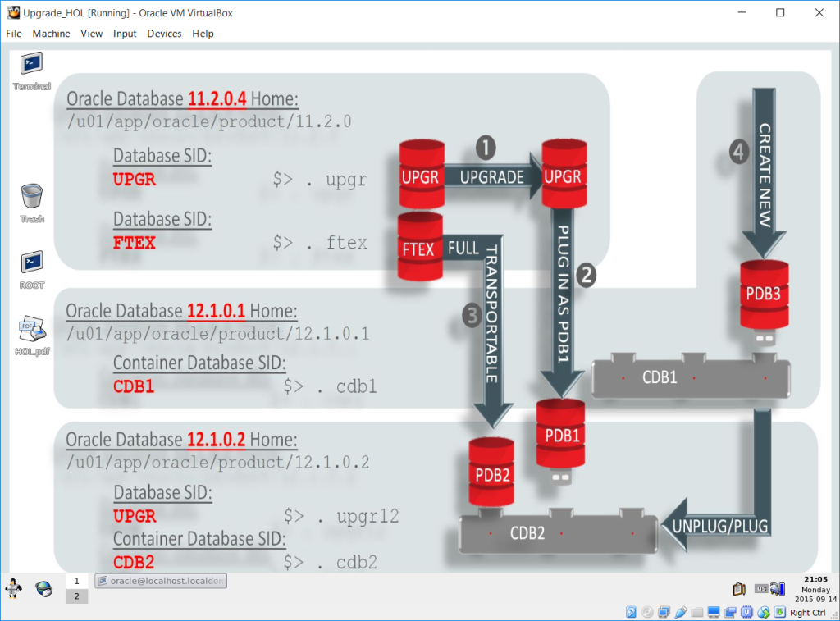This screenshot has height=621, width=840.
Task: Maximize the Upgrade_HOL VirtualBox window
Action: click(x=781, y=12)
